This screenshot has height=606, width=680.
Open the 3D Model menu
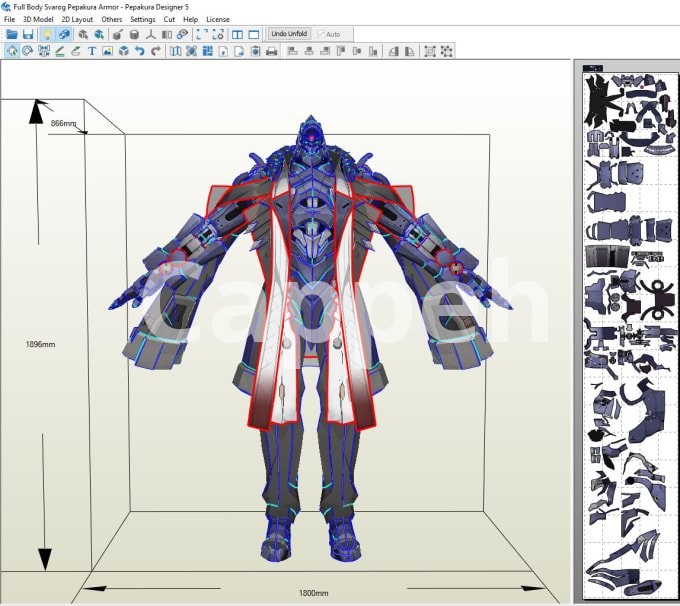tap(38, 19)
